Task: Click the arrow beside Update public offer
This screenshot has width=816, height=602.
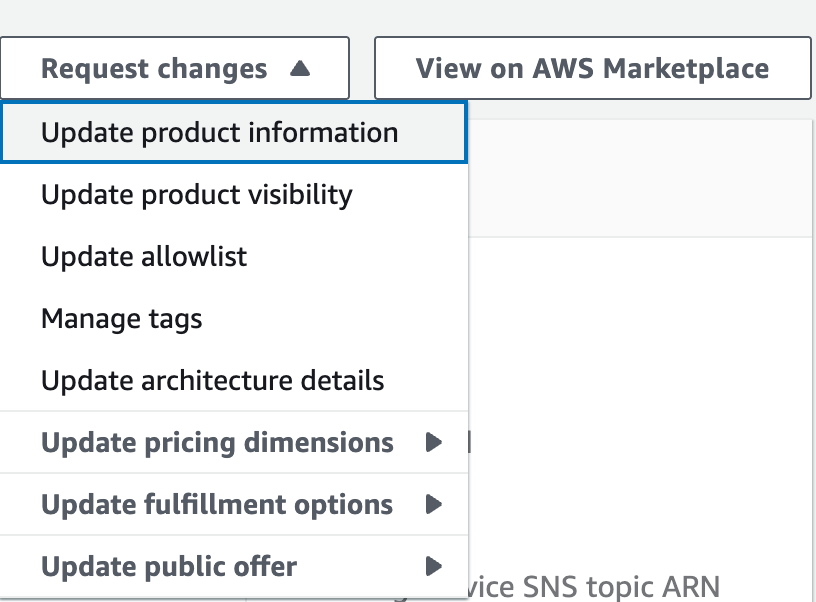Action: pyautogui.click(x=434, y=566)
